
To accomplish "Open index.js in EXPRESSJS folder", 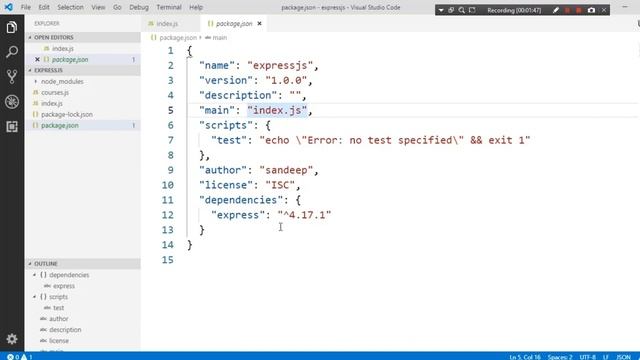I will [x=83, y=104].
